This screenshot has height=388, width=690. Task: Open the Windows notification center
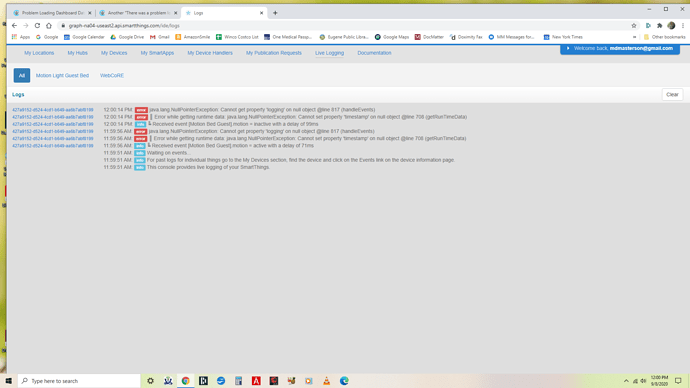pyautogui.click(x=678, y=381)
